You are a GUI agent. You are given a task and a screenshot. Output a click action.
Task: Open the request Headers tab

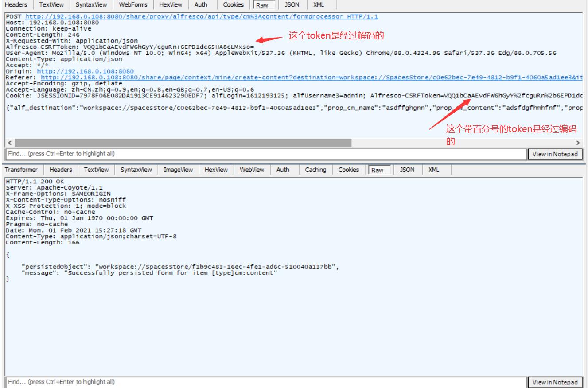pos(16,5)
